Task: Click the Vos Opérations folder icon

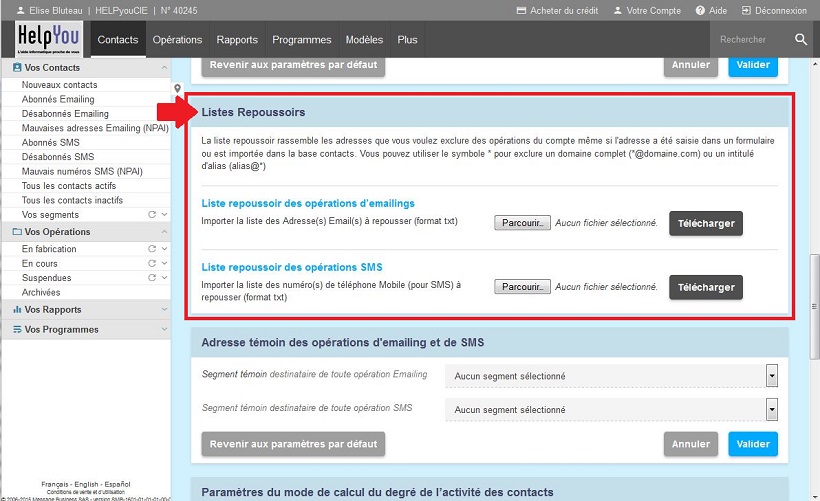Action: click(17, 232)
